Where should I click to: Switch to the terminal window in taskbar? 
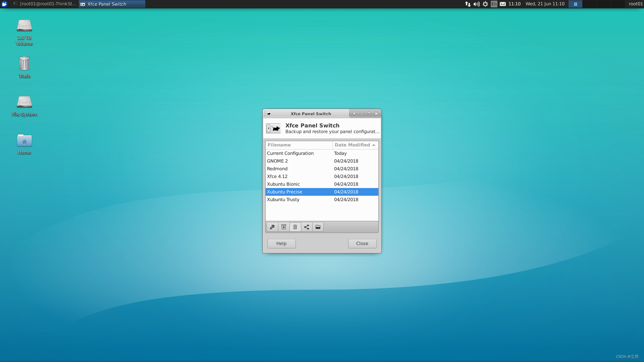click(45, 4)
